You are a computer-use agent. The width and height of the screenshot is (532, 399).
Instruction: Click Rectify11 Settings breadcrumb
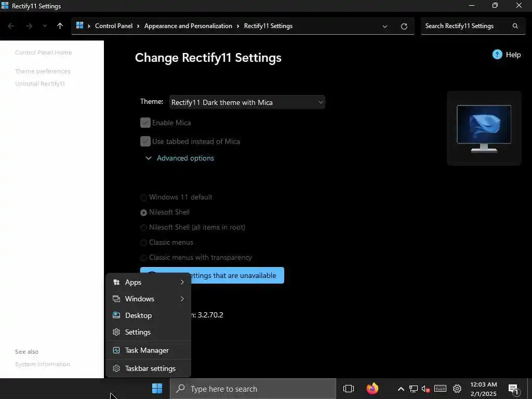268,26
